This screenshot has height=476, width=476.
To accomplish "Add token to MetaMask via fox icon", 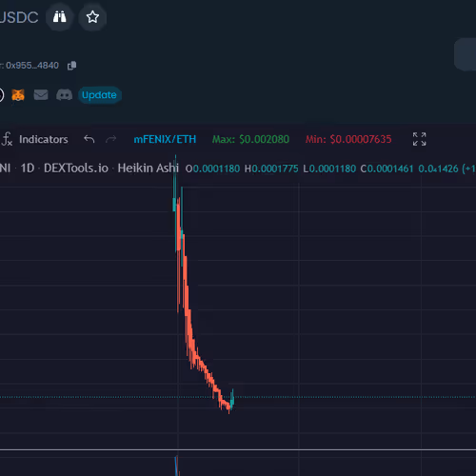I will coord(18,95).
